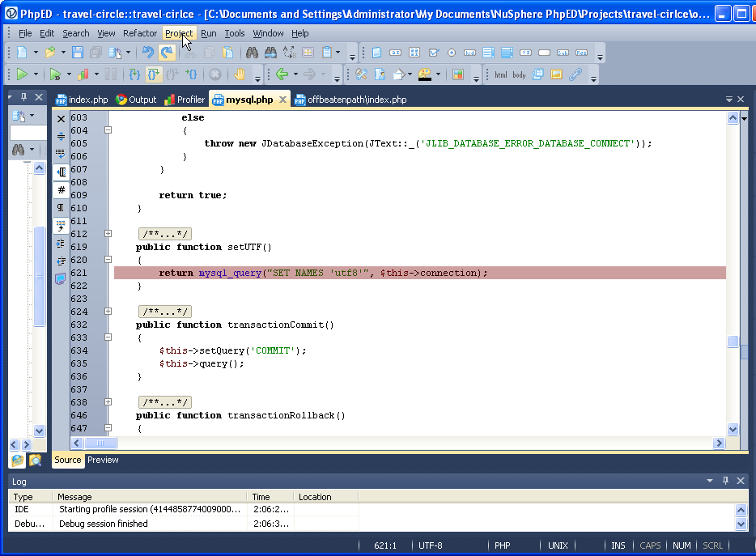Image resolution: width=756 pixels, height=556 pixels.
Task: Click the Undo arrow icon
Action: pyautogui.click(x=147, y=53)
